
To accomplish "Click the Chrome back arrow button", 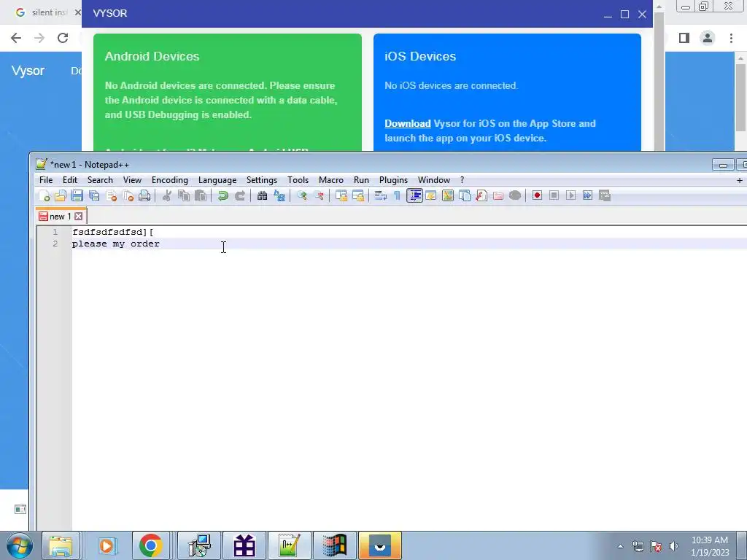I will 16,38.
